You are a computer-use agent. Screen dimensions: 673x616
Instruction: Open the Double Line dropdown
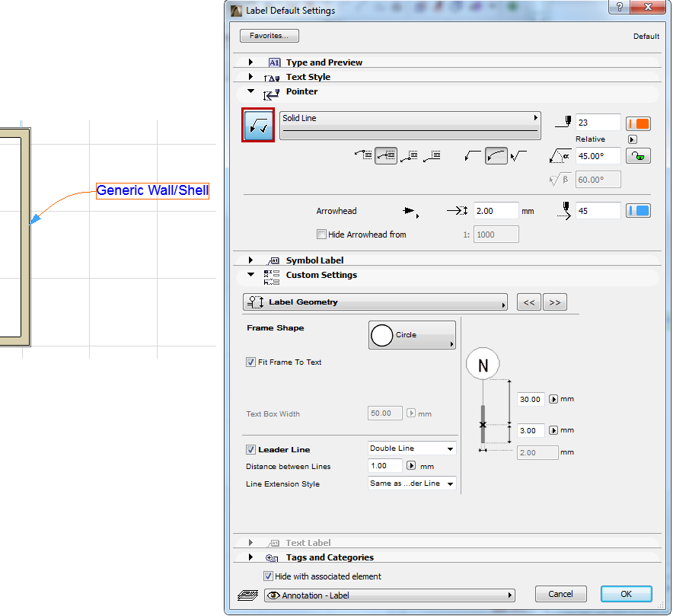[x=412, y=448]
